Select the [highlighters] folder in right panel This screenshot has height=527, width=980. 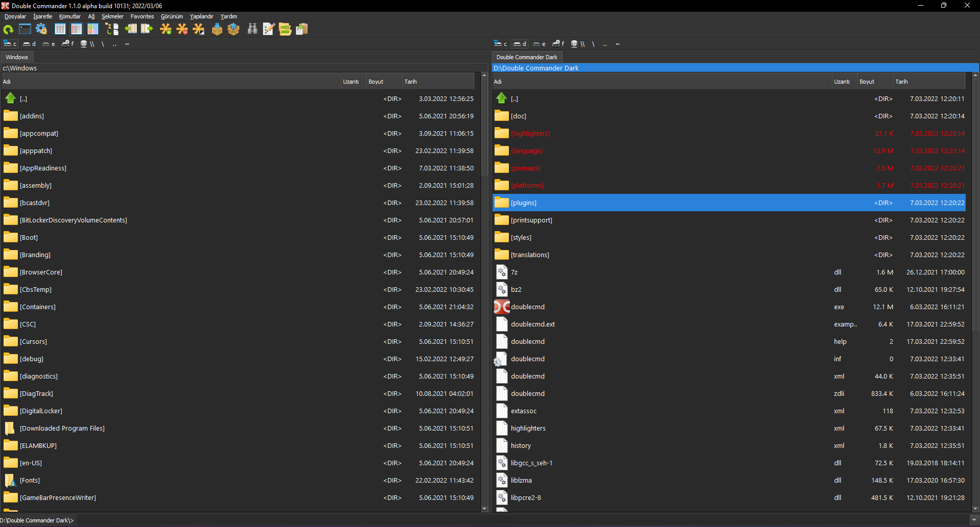coord(729,133)
